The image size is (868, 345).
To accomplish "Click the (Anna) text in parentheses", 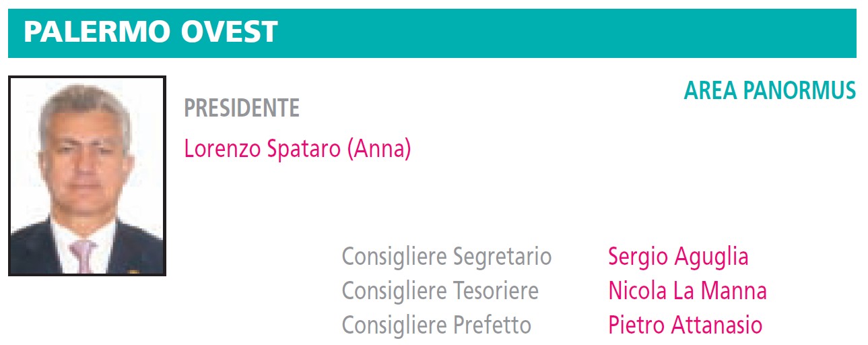I will tap(379, 148).
